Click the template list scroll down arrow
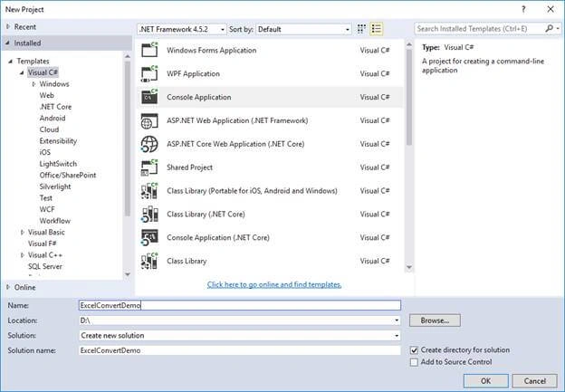This screenshot has width=565, height=392. 409,267
